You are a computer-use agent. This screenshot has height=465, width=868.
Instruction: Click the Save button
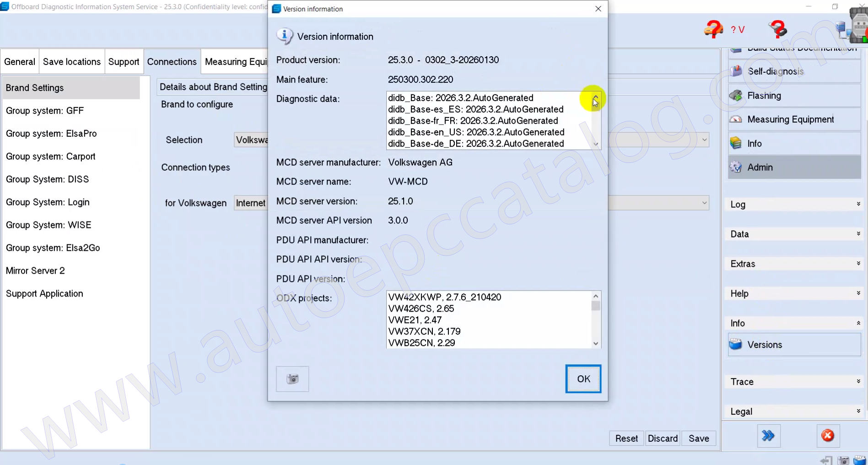[698, 438]
